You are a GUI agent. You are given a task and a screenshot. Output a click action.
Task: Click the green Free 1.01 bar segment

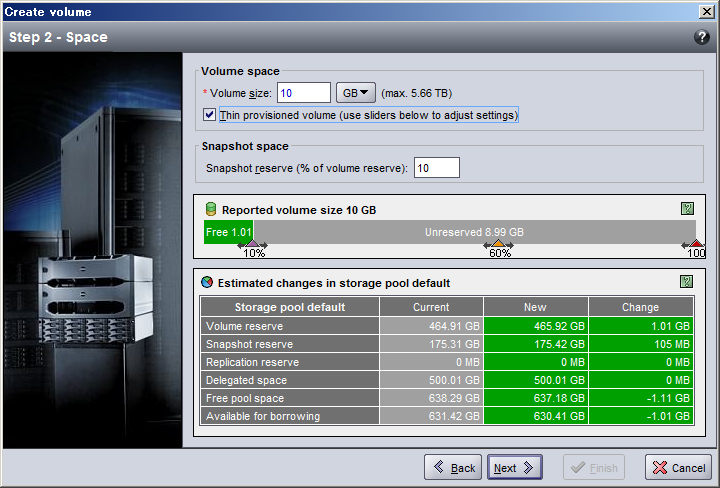tap(229, 232)
